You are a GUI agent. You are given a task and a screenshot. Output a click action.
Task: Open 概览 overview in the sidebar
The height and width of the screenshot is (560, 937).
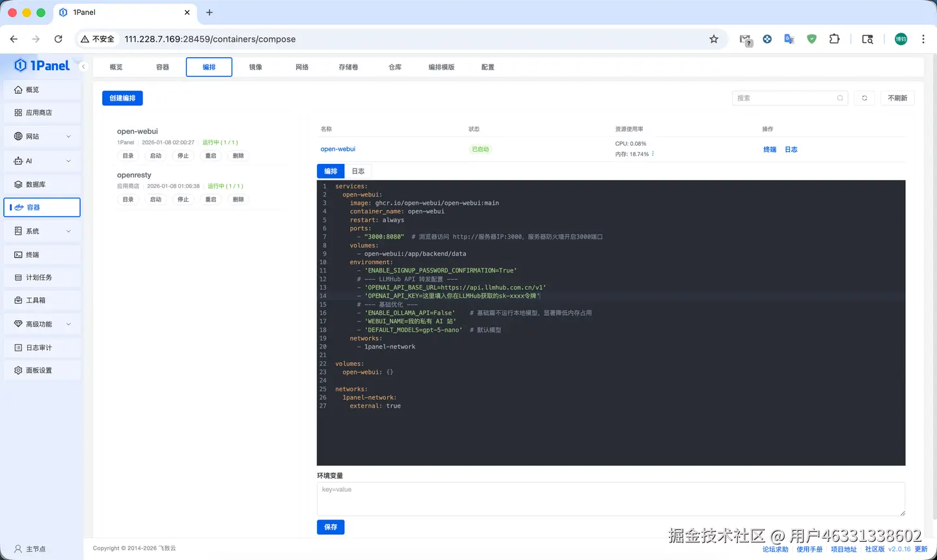click(x=42, y=90)
